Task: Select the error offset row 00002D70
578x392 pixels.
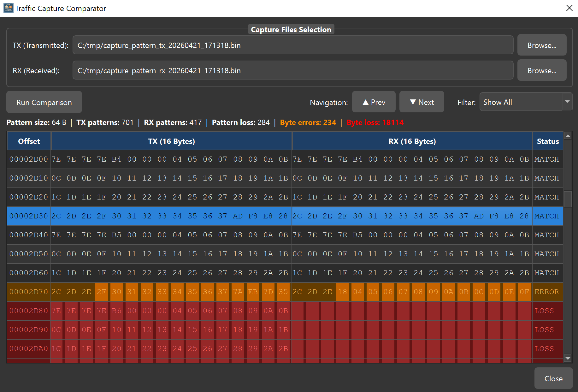Action: click(285, 292)
